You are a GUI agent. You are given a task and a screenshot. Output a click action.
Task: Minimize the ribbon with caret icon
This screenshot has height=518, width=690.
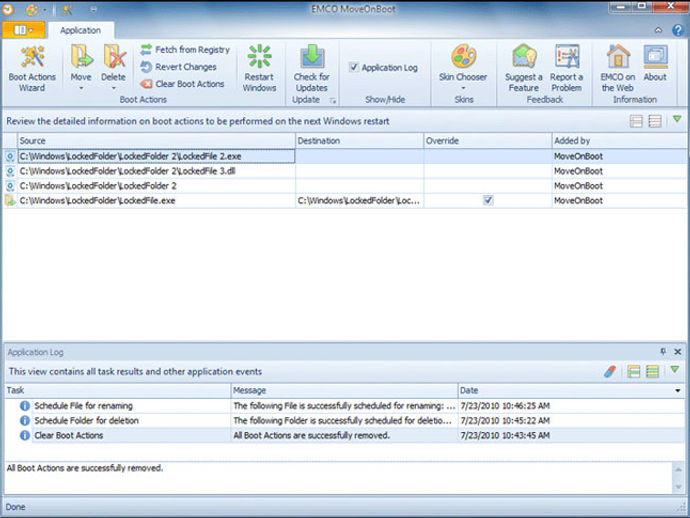[x=658, y=30]
